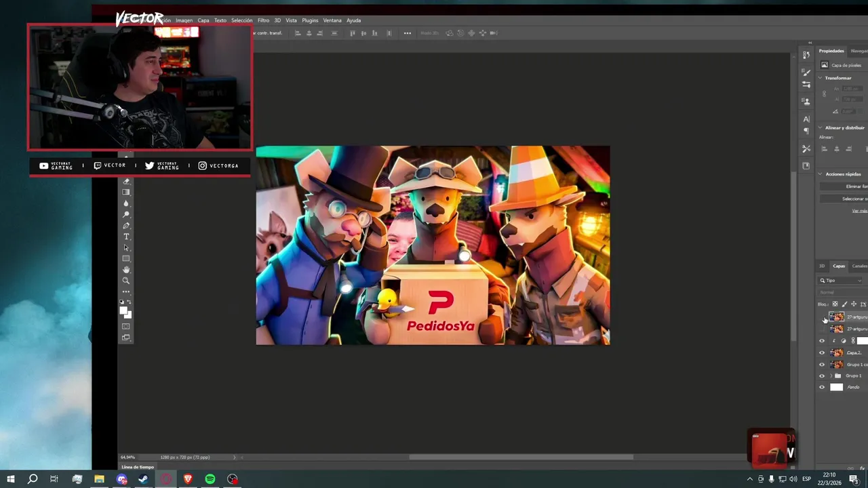Set foreground color swatch
This screenshot has height=488, width=868.
[x=124, y=311]
